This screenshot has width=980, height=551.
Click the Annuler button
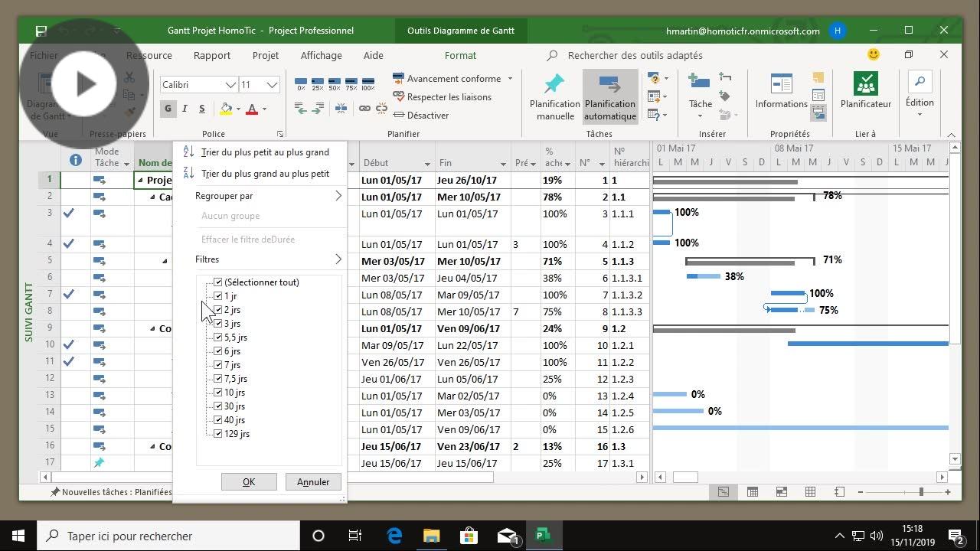pyautogui.click(x=313, y=482)
